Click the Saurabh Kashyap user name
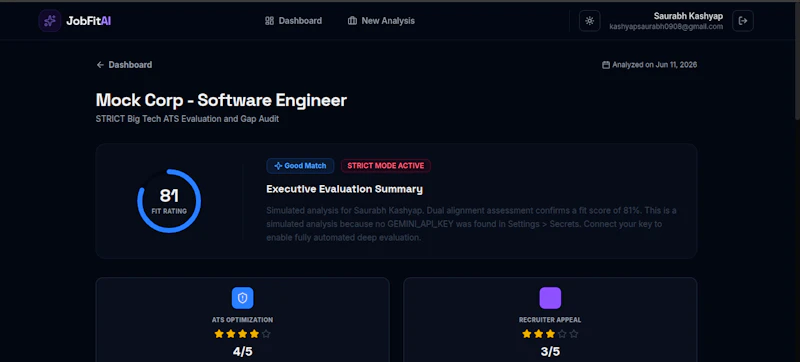 [x=688, y=16]
